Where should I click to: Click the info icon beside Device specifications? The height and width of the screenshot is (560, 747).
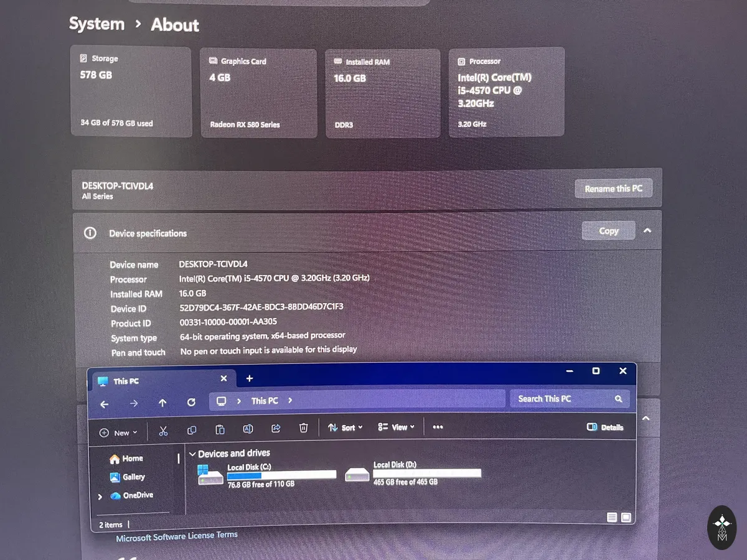[x=90, y=233]
